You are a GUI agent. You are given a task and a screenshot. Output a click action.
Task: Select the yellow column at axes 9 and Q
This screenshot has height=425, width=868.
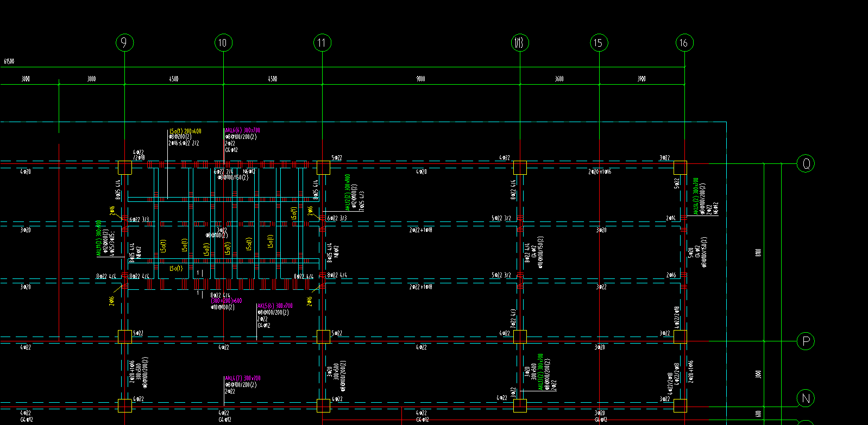tap(125, 167)
